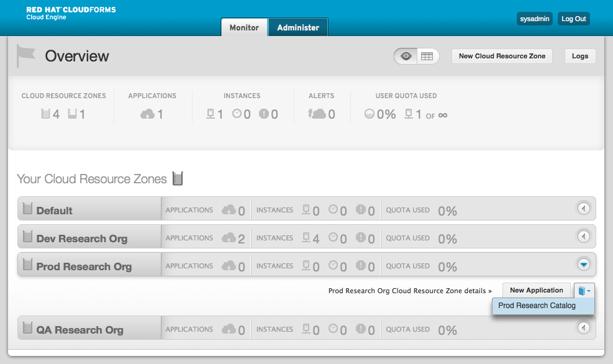The image size is (613, 364).
Task: Click the bucket icon beside Your Cloud Resource Zones
Action: pyautogui.click(x=178, y=179)
